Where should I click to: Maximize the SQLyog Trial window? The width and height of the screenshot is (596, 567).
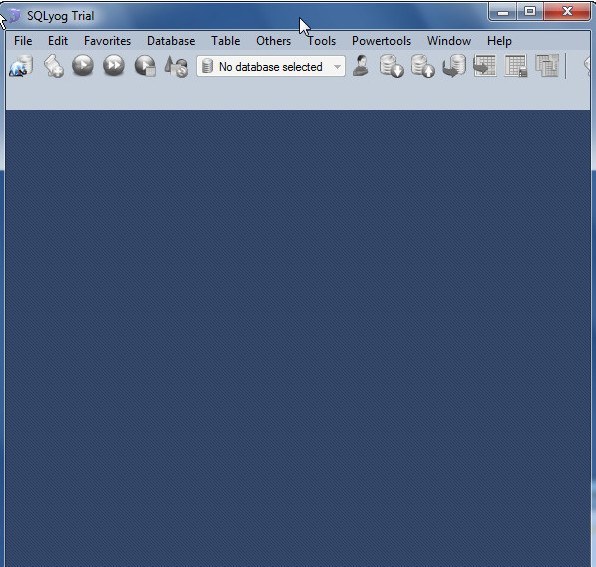pyautogui.click(x=530, y=11)
